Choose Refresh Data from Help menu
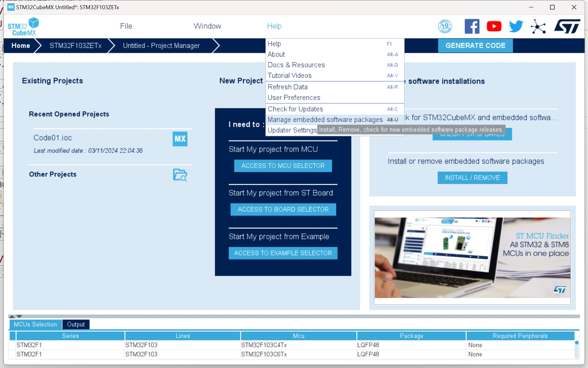This screenshot has height=368, width=588. 287,87
